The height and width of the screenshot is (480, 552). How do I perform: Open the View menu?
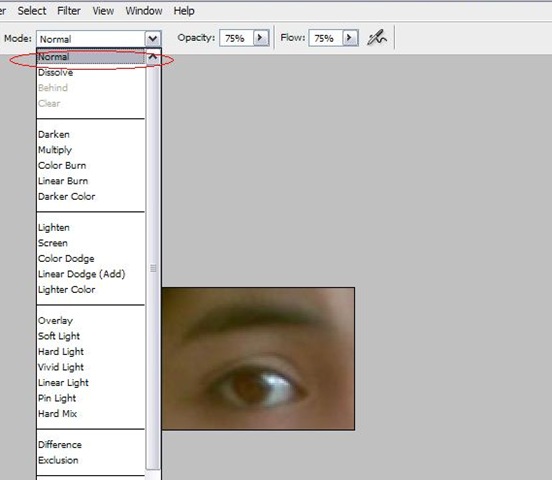[x=103, y=11]
